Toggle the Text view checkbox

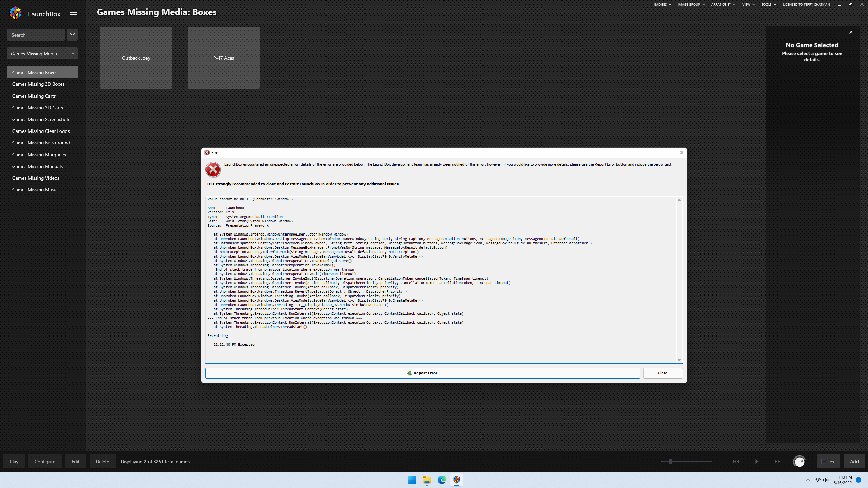pyautogui.click(x=824, y=462)
